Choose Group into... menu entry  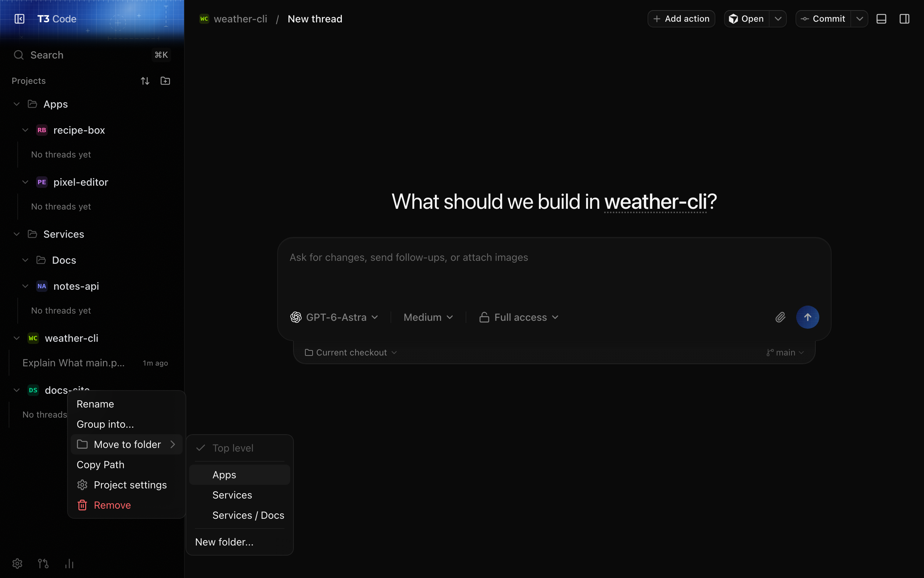pyautogui.click(x=126, y=424)
